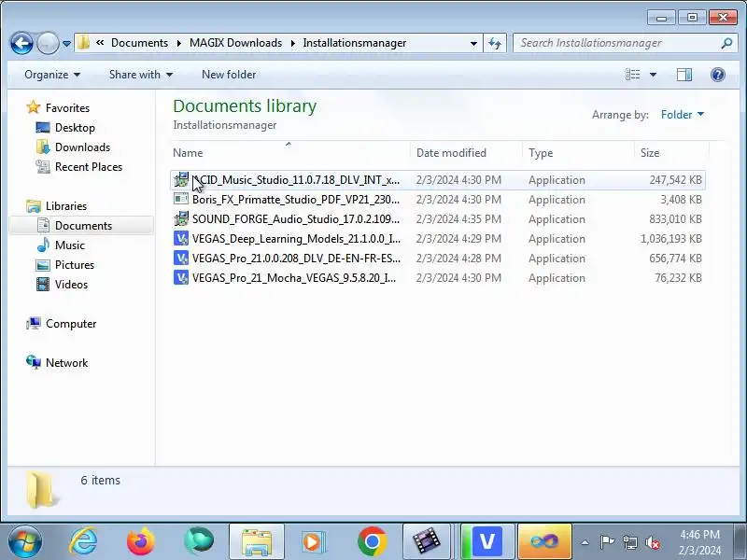Screen dimensions: 747x560
Task: Sort by Type column header
Action: (578, 153)
